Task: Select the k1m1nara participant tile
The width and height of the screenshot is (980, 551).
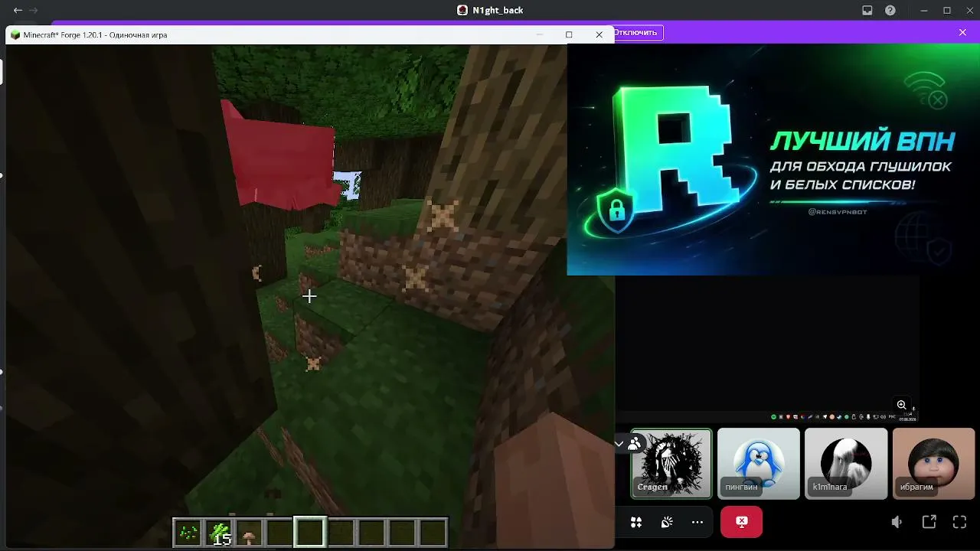Action: pos(846,464)
